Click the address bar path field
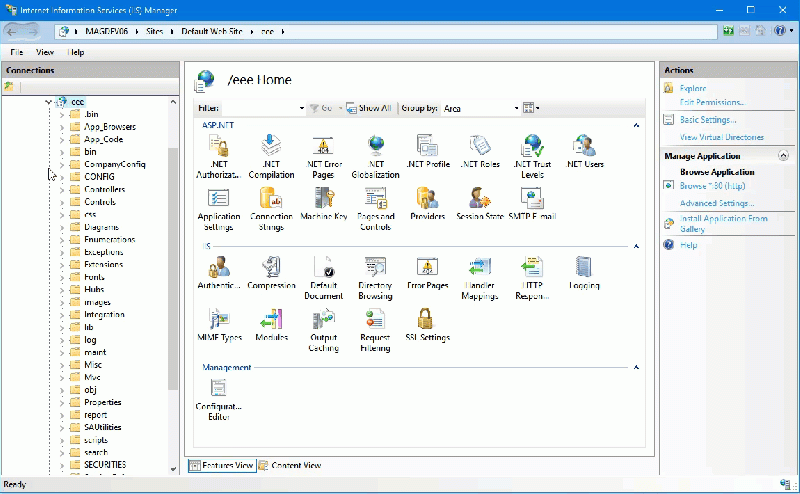Image resolution: width=800 pixels, height=494 pixels. [x=386, y=32]
